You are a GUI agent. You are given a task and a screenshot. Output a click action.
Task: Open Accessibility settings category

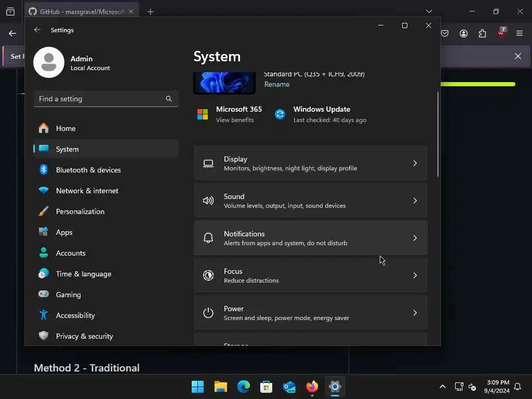tap(106, 315)
